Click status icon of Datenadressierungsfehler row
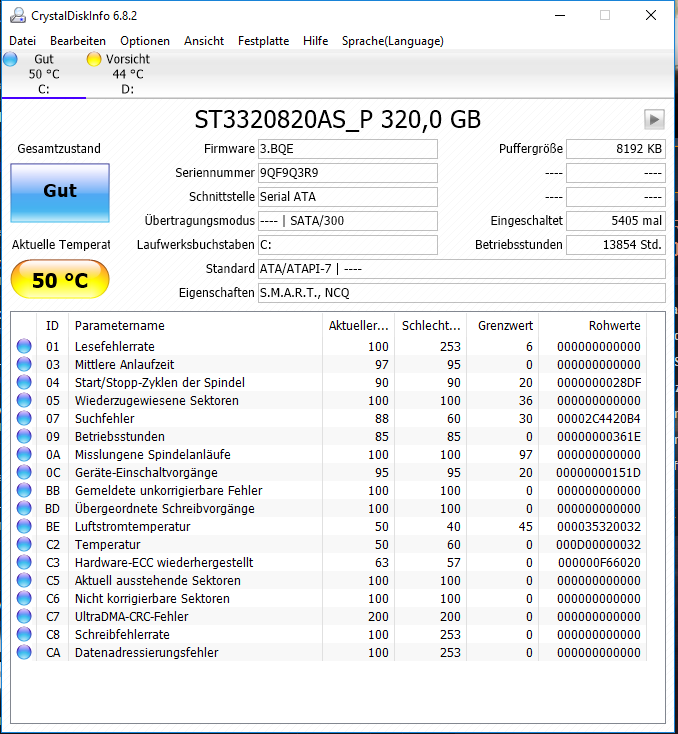 24,652
